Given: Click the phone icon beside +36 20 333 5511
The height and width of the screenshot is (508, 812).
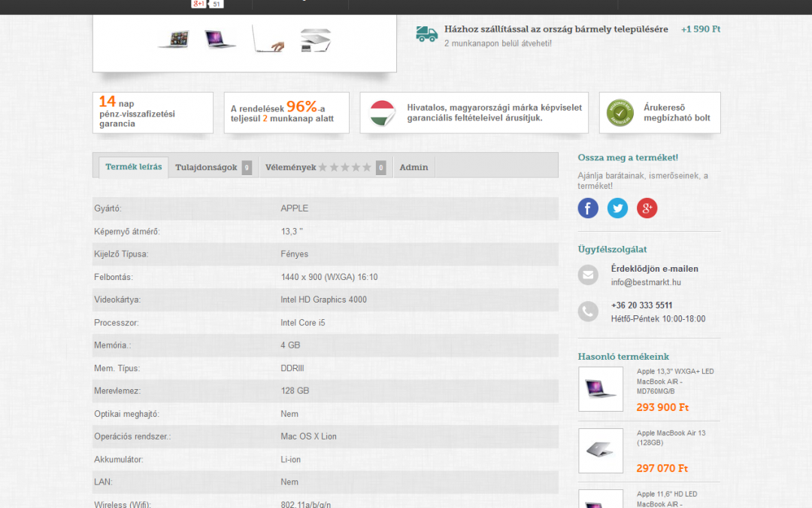Looking at the screenshot, I should [x=588, y=312].
